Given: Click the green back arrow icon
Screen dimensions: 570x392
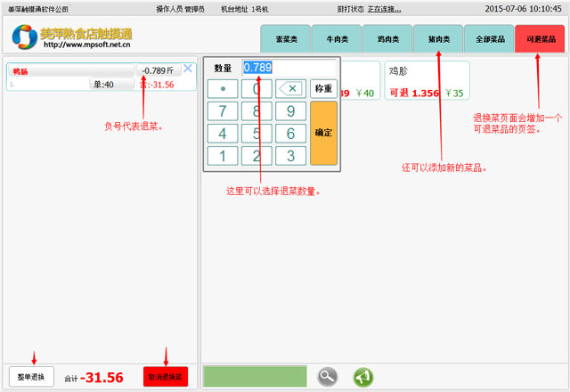Looking at the screenshot, I should point(362,376).
